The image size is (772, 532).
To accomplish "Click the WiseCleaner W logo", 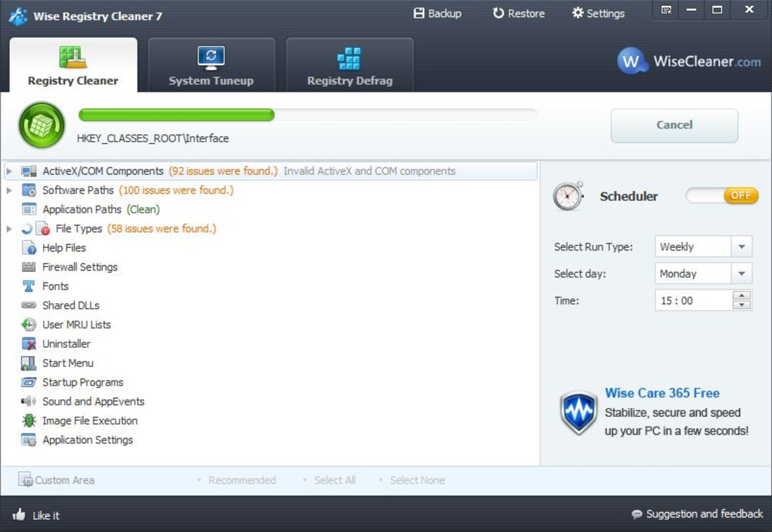I will point(631,61).
